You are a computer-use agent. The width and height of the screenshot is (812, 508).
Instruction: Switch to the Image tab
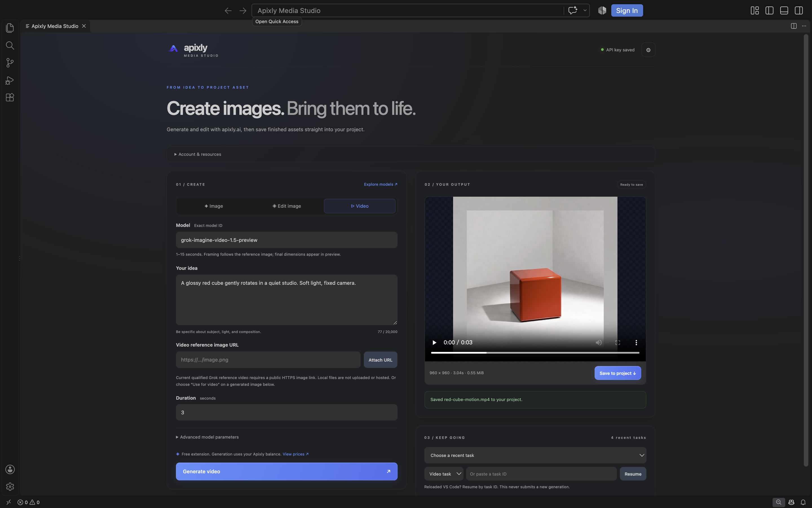click(214, 206)
